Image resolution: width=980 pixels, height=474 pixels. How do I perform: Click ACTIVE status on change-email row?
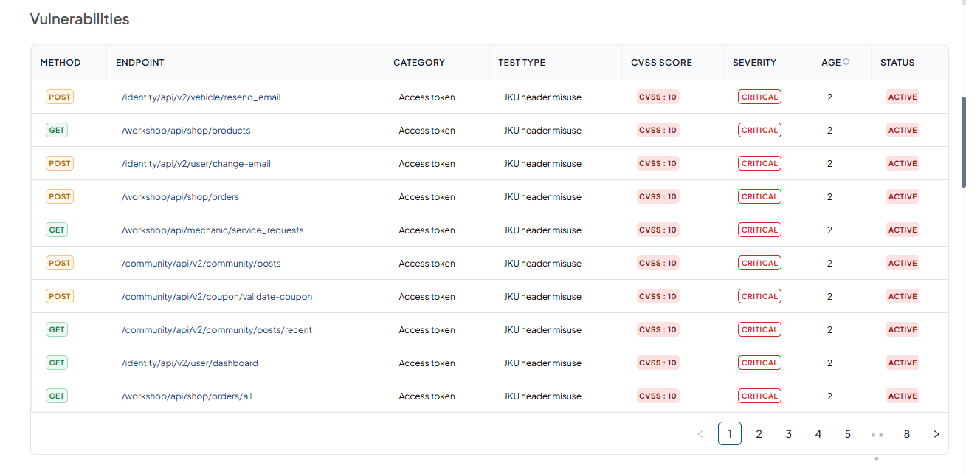(903, 163)
